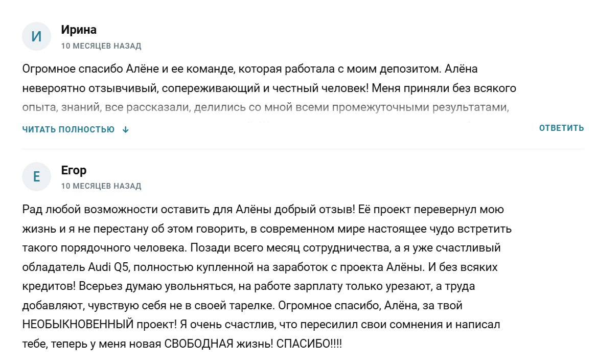Image resolution: width=597 pixels, height=364 pixels.
Task: Click the timestamp under Егор's name
Action: pyautogui.click(x=101, y=186)
